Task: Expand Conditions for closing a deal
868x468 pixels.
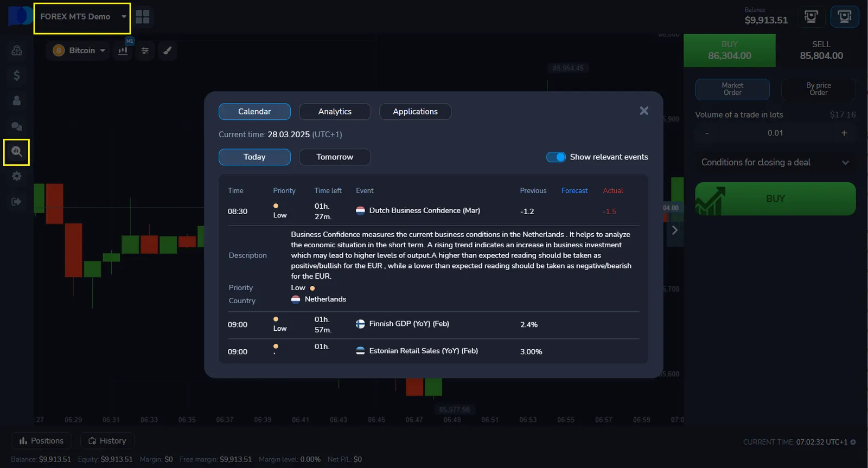Action: 775,162
